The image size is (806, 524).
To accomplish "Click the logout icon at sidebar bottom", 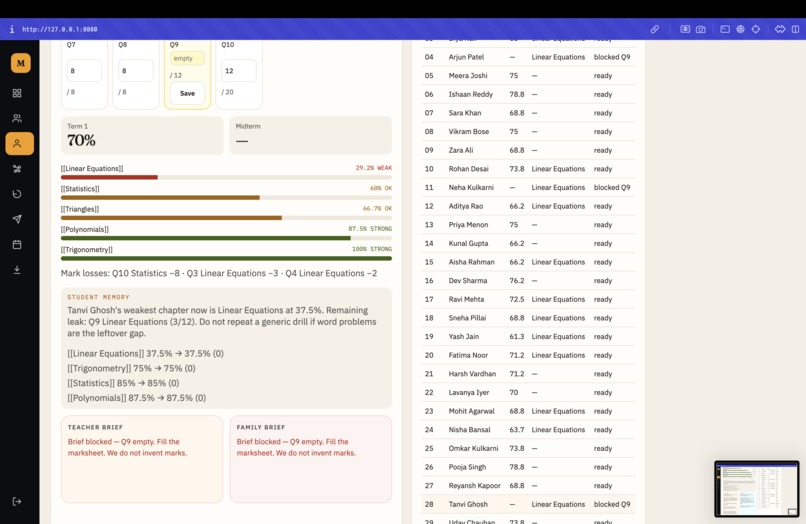I will [17, 501].
